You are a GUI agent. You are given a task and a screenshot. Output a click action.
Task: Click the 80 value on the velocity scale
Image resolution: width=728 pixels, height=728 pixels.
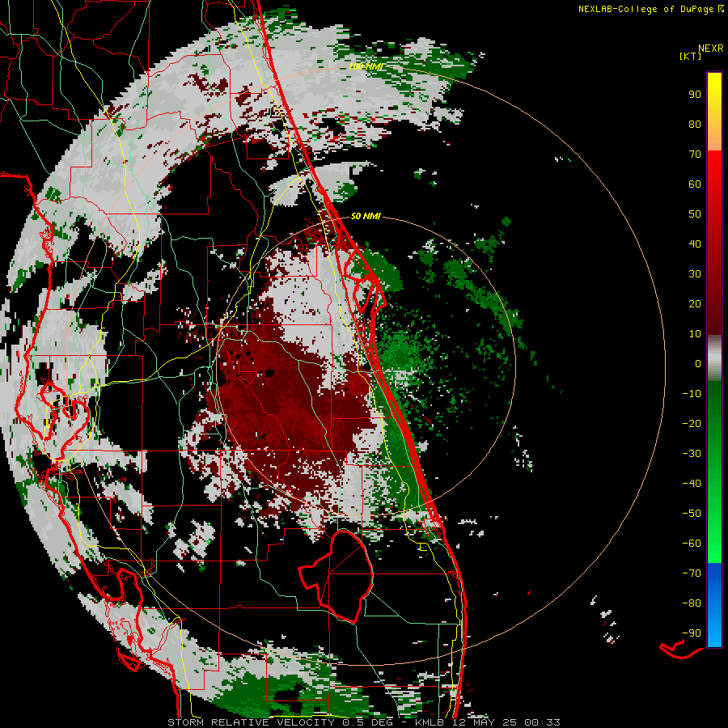pos(695,124)
